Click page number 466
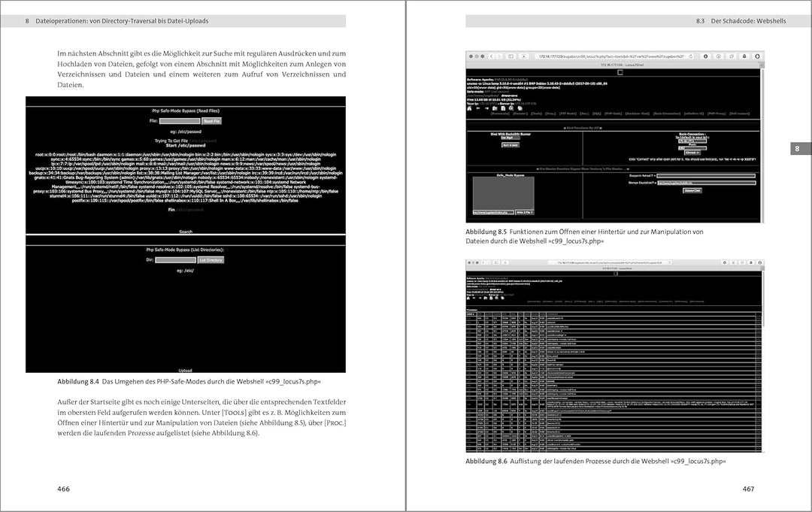The height and width of the screenshot is (512, 812). pyautogui.click(x=63, y=489)
